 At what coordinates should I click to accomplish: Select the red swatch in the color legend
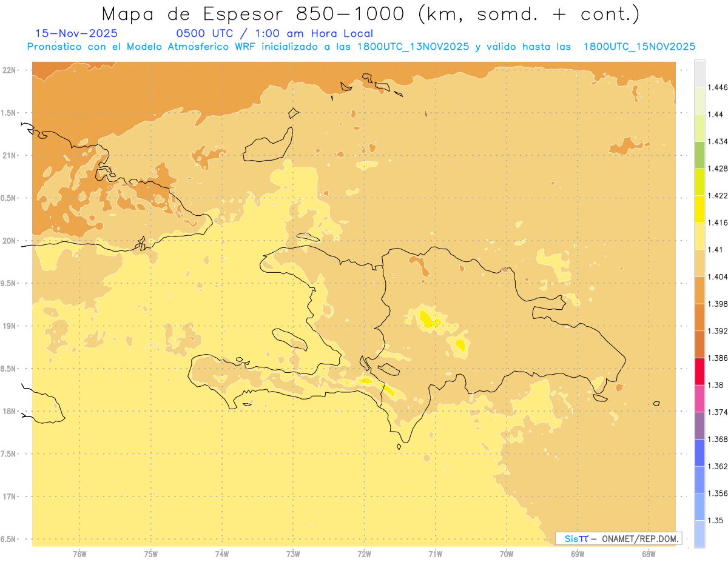click(x=699, y=371)
